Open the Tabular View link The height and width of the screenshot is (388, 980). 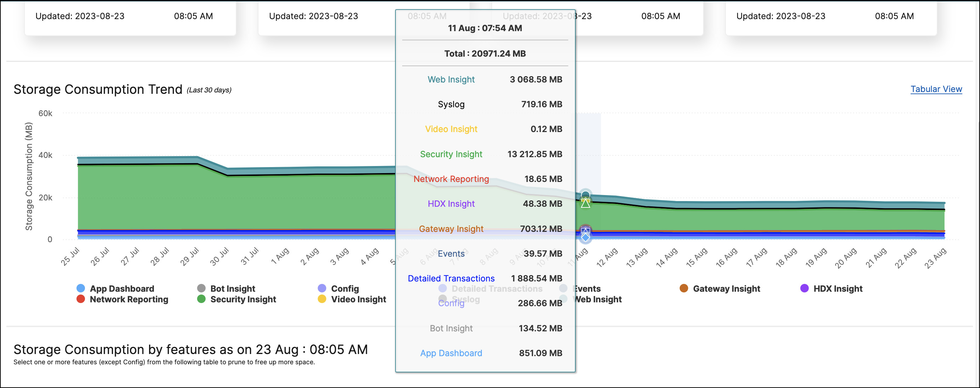coord(936,89)
